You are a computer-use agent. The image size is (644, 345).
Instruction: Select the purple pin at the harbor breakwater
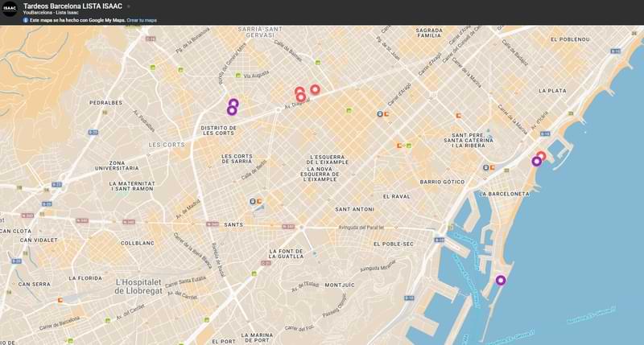[500, 280]
